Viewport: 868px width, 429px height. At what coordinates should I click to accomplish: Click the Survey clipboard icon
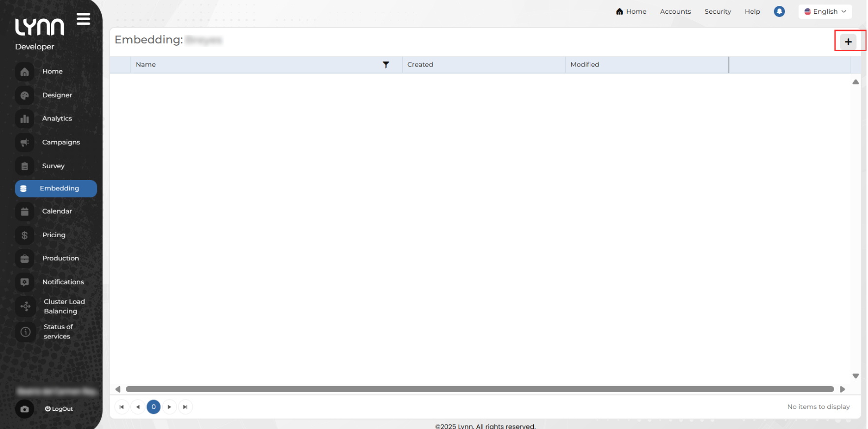click(x=25, y=166)
